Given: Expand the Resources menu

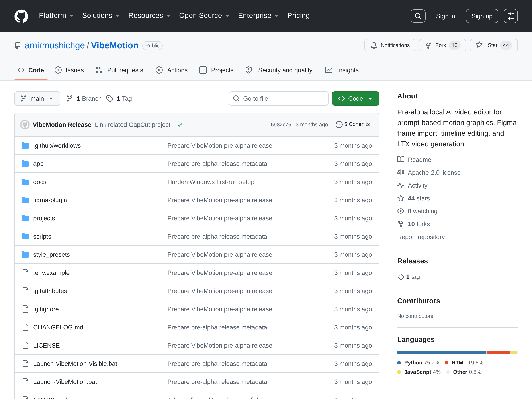Looking at the screenshot, I should pos(149,15).
